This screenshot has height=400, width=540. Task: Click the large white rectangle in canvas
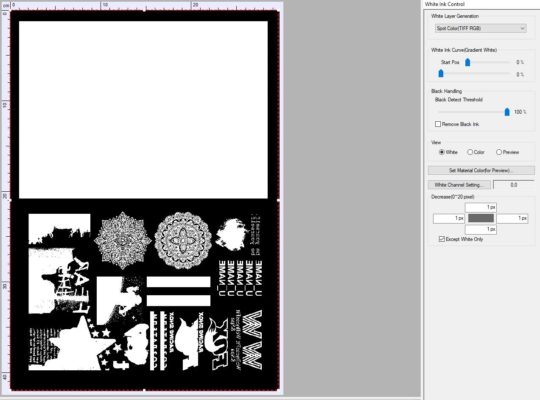coord(143,110)
